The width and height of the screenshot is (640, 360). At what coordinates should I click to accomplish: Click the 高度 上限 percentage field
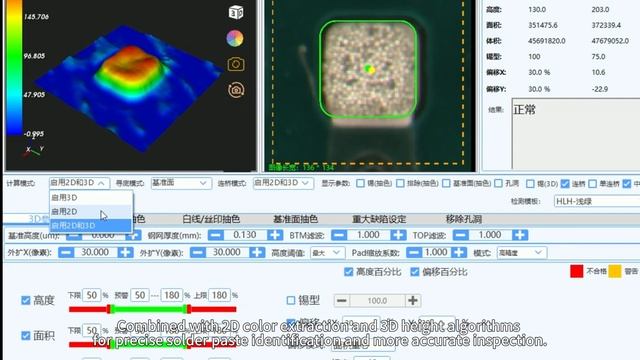(x=220, y=295)
